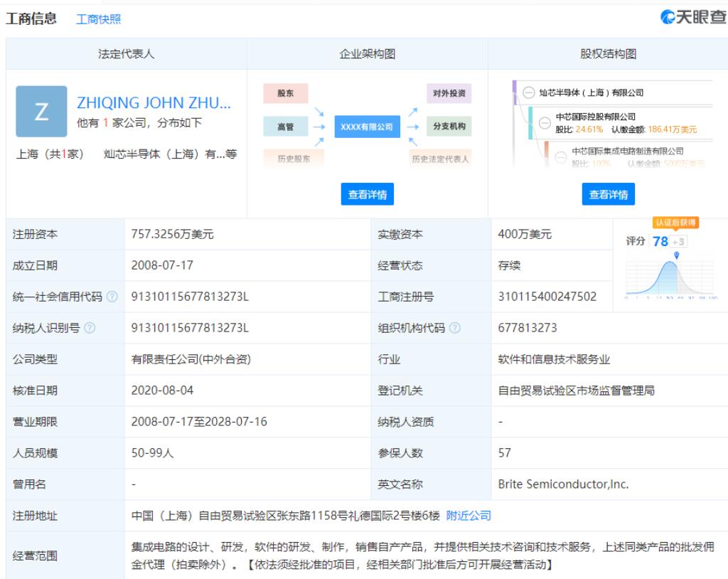This screenshot has height=579, width=728.
Task: Click the 对外投资 box in structure diagram
Action: pyautogui.click(x=449, y=93)
